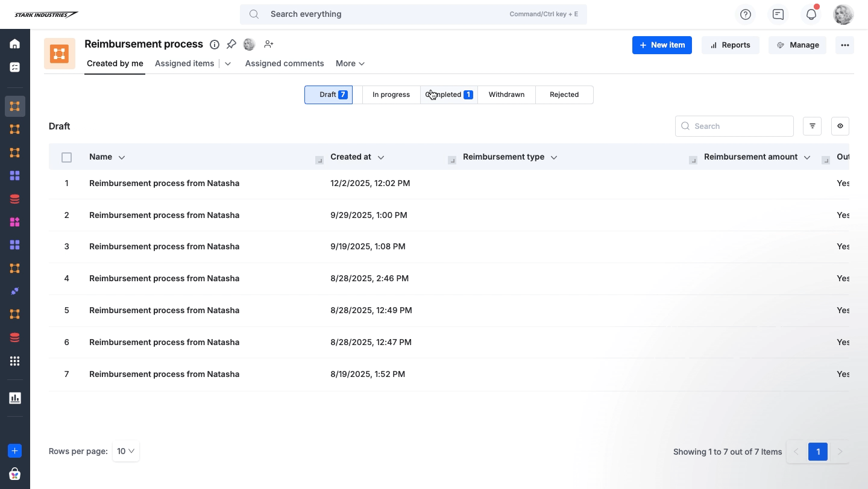The height and width of the screenshot is (489, 868).
Task: Expand the Name column sort chevron
Action: (122, 157)
